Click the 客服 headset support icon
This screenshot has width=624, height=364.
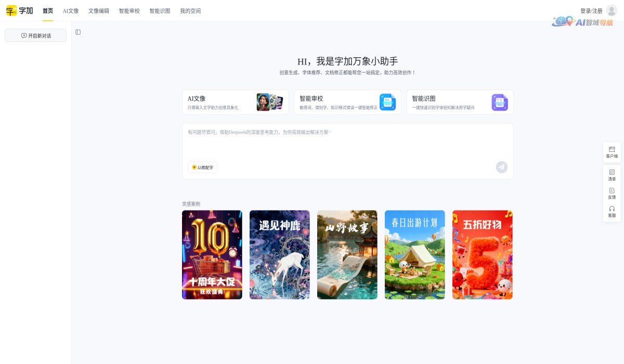coord(612,212)
